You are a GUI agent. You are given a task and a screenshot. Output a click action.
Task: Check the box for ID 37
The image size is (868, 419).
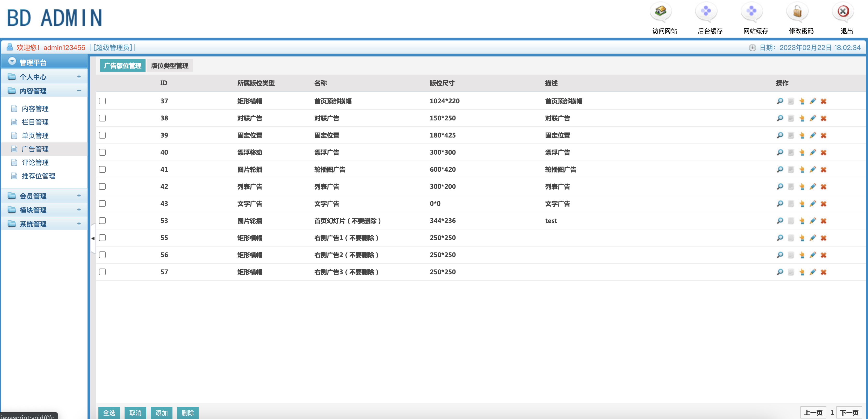click(x=103, y=101)
